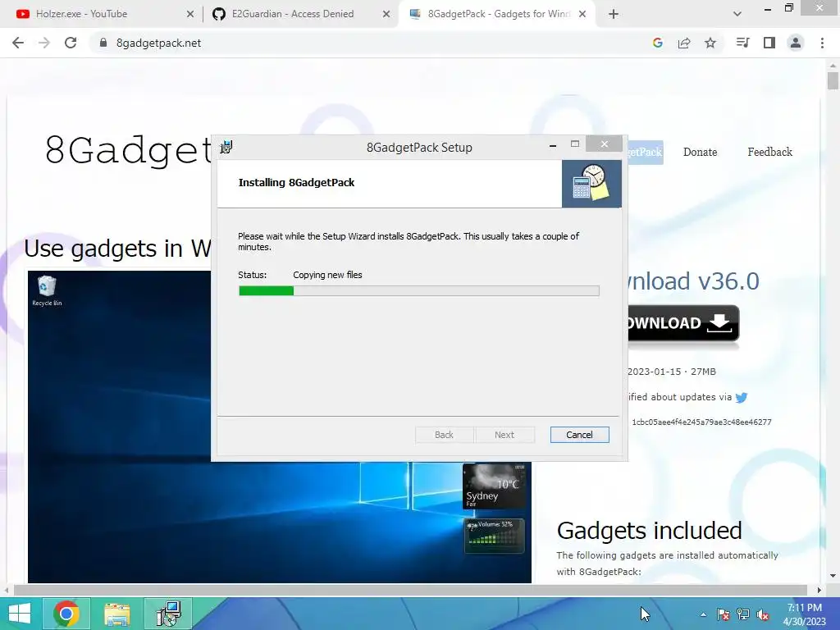Viewport: 840px width, 630px height.
Task: Click the Setup window title icon
Action: tap(226, 147)
